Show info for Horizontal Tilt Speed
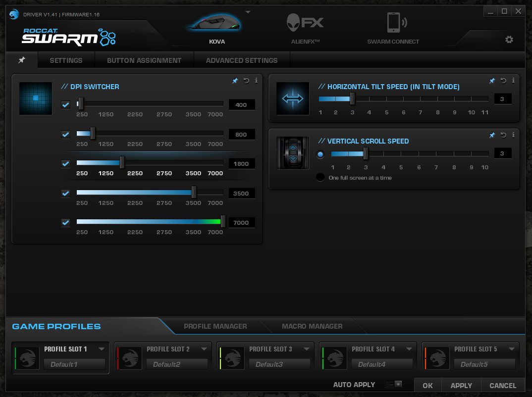Image resolution: width=532 pixels, height=397 pixels. tap(513, 81)
